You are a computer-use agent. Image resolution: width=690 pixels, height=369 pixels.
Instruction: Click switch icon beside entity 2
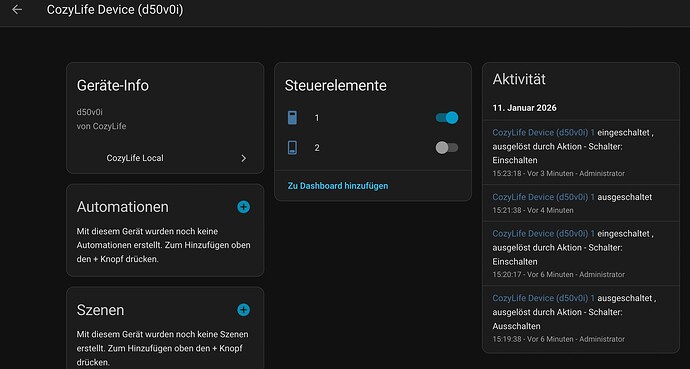(292, 148)
